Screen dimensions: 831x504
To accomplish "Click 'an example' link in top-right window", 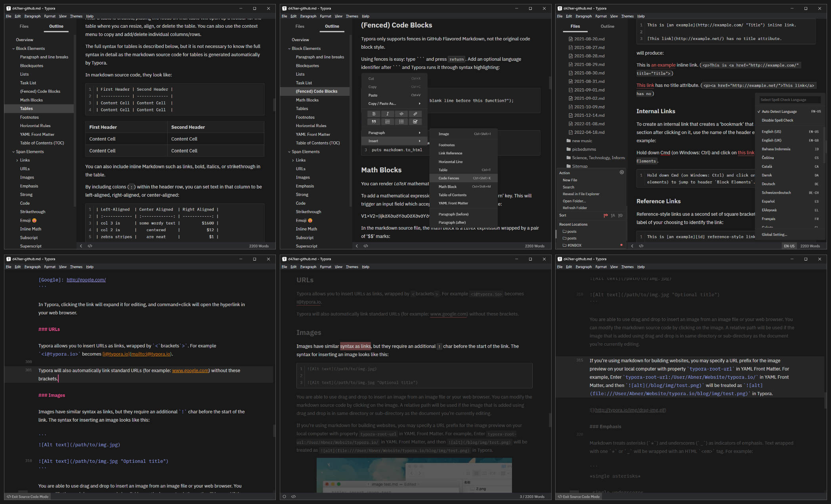I will (663, 65).
